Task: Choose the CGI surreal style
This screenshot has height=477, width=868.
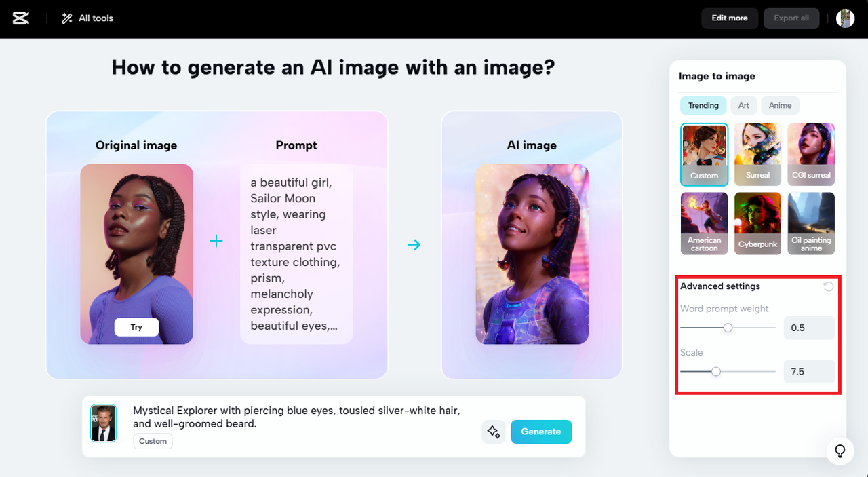Action: point(811,154)
